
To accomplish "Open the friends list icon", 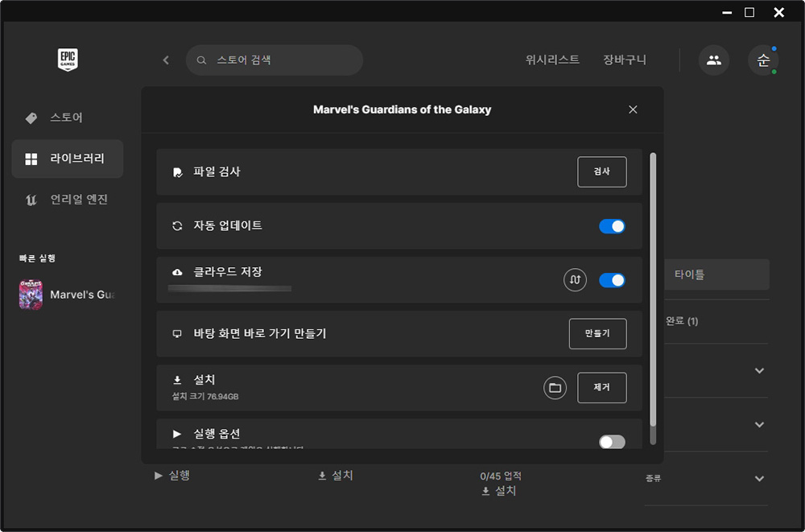I will 713,60.
